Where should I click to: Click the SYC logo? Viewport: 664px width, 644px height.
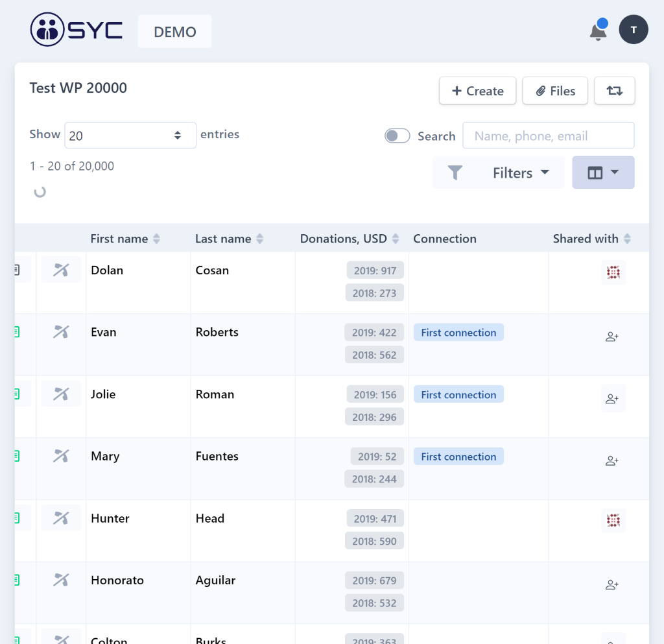77,30
